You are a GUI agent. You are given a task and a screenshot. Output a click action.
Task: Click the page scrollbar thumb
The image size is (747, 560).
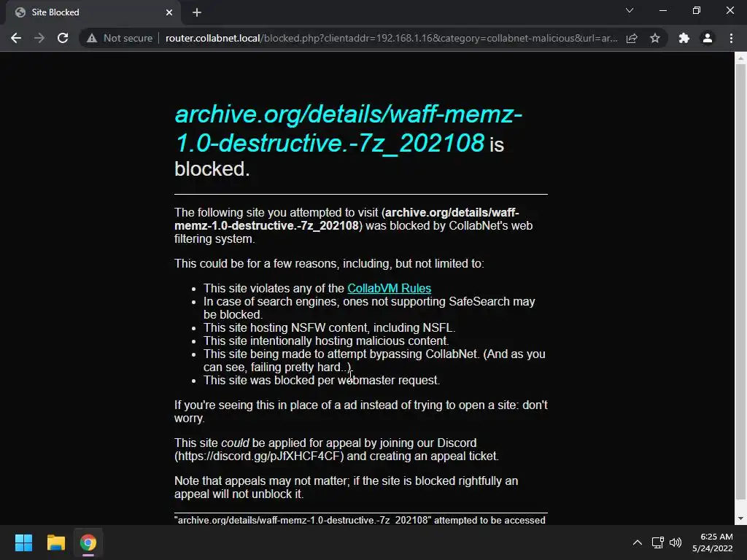coord(740,282)
